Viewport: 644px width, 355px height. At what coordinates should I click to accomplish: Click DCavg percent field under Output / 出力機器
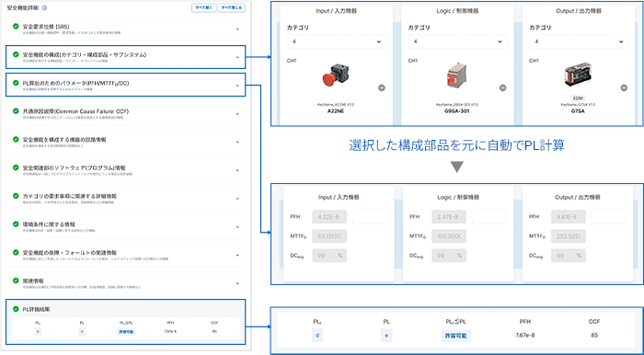click(x=569, y=256)
